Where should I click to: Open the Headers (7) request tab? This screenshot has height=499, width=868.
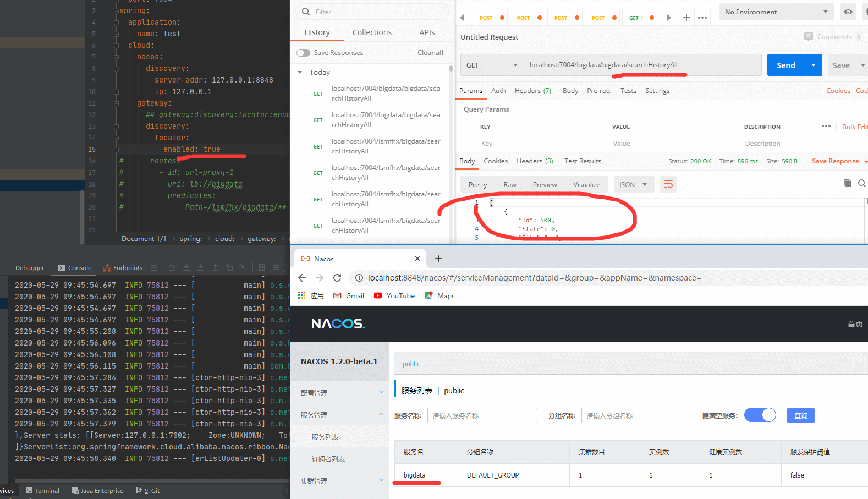tap(532, 91)
